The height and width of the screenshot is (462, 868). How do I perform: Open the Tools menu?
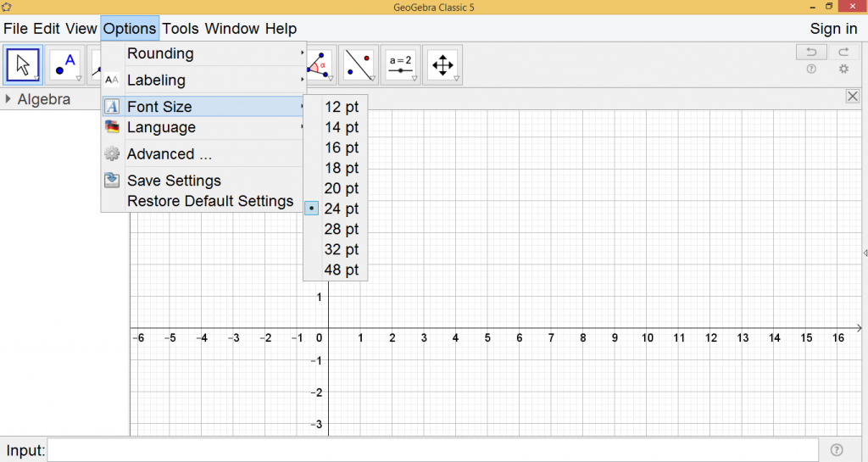point(180,29)
